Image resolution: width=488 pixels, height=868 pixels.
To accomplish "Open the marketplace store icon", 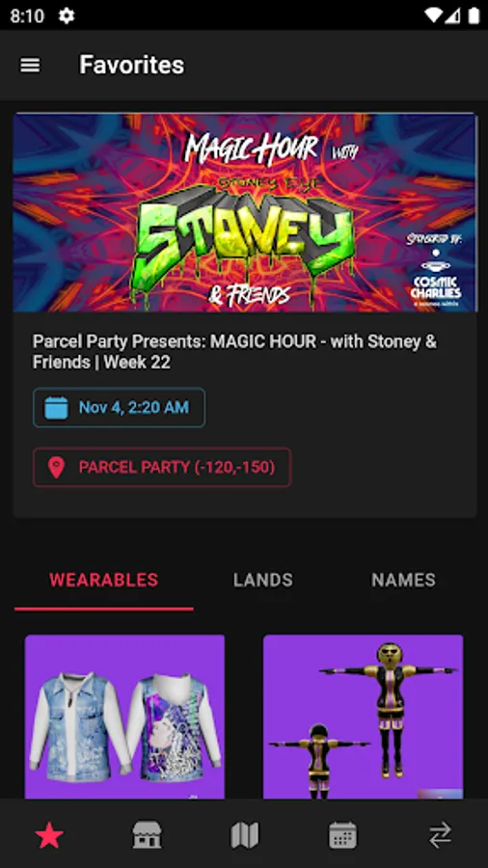I will [x=147, y=835].
